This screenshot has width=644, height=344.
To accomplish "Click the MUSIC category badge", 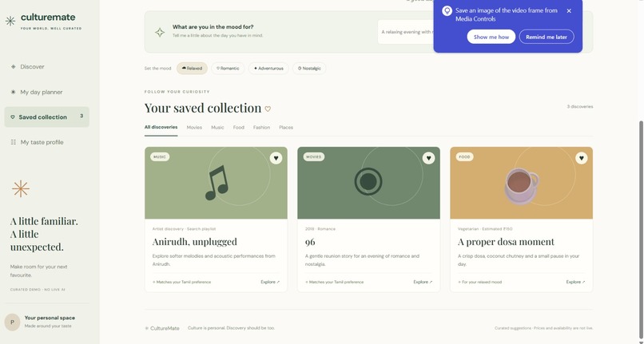I will click(160, 156).
